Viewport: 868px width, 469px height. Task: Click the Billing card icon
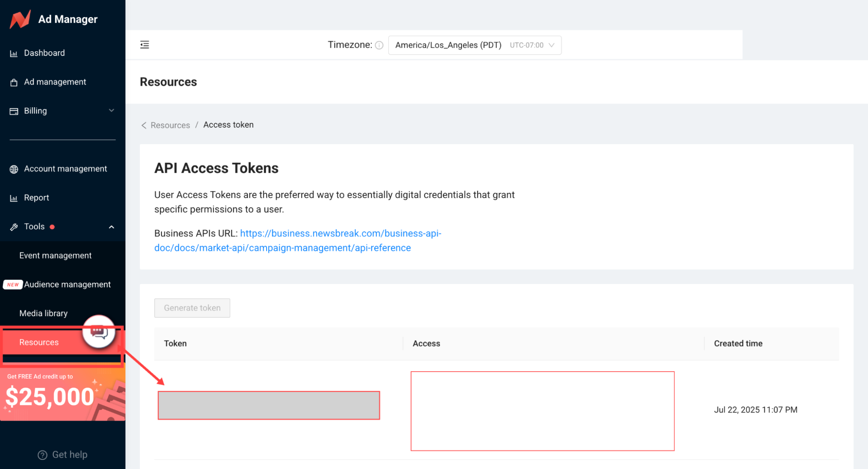click(14, 111)
